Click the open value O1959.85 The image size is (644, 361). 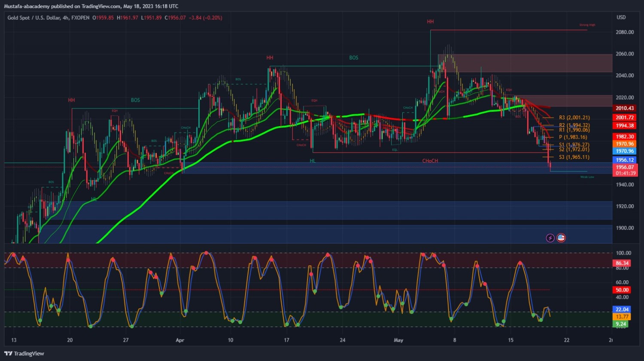(103, 18)
